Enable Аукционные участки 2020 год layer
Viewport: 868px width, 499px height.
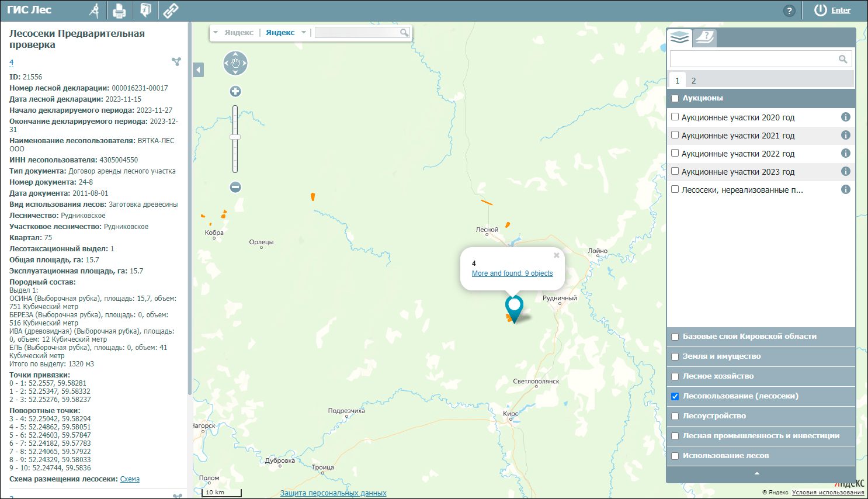tap(675, 117)
